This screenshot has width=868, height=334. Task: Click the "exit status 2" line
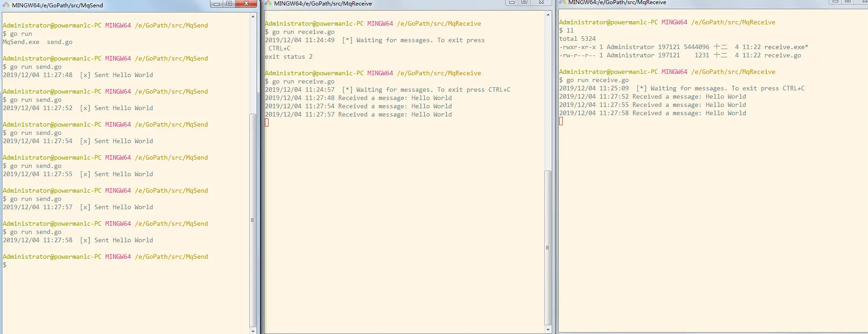(x=289, y=57)
